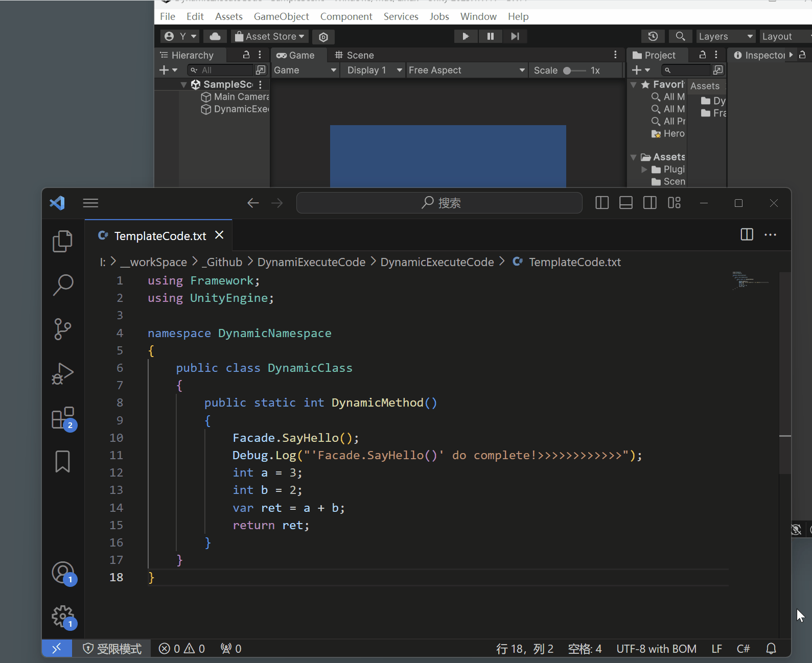Click the editor minimap code preview
This screenshot has width=812, height=663.
click(750, 281)
